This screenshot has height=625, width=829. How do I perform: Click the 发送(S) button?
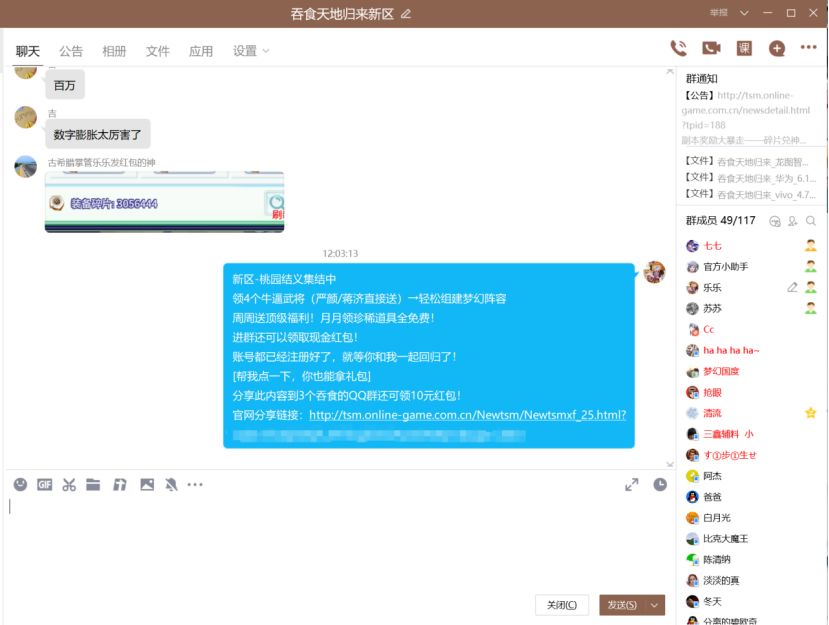click(622, 605)
